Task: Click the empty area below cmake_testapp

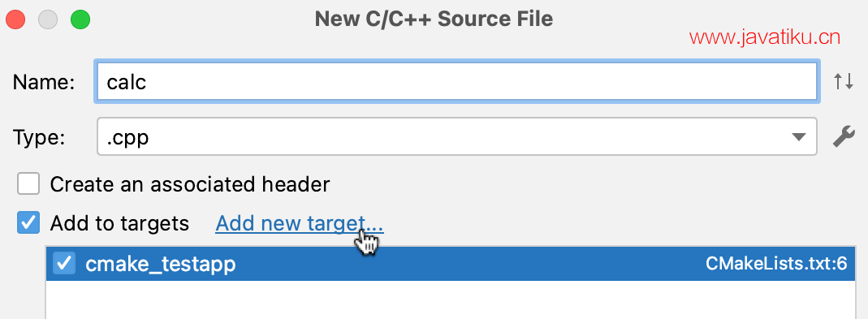Action: (x=451, y=300)
